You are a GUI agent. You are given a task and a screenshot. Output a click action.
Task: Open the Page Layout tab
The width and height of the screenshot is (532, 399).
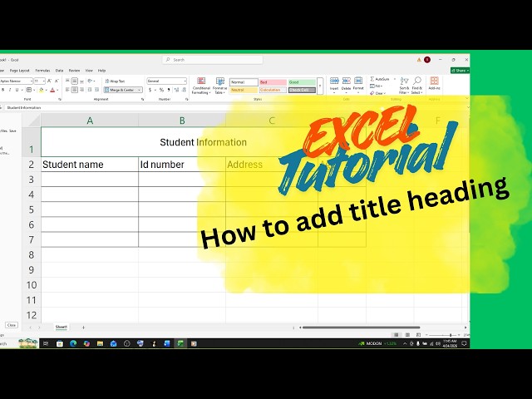click(x=20, y=71)
